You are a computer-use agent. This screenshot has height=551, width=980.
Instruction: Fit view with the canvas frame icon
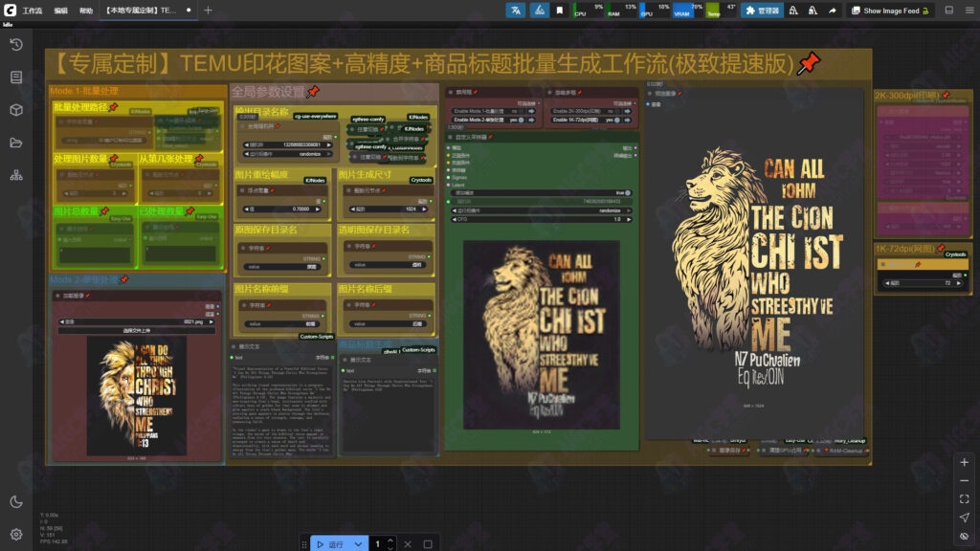tap(965, 498)
